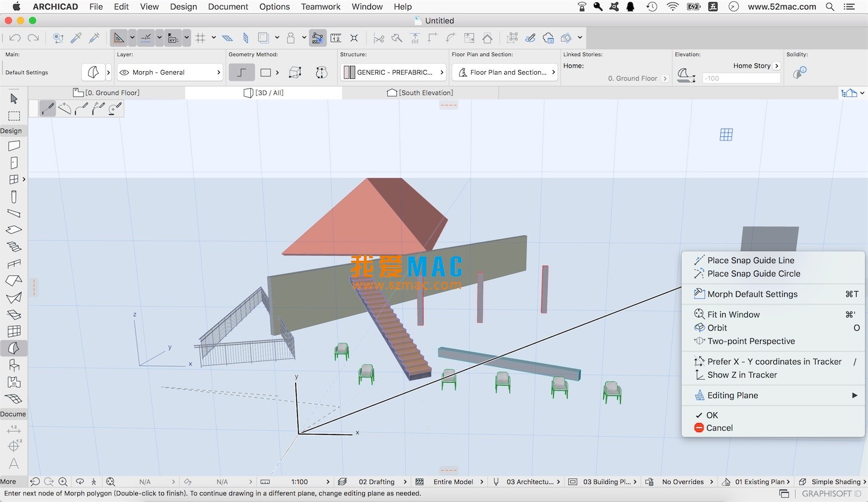The width and height of the screenshot is (868, 502).
Task: Select the Curtain Wall tool
Action: click(14, 331)
